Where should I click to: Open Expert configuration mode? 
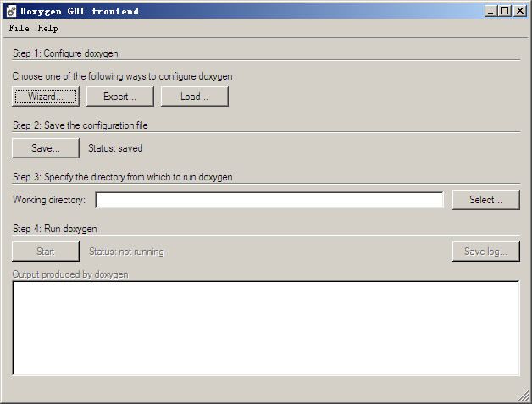coord(120,97)
